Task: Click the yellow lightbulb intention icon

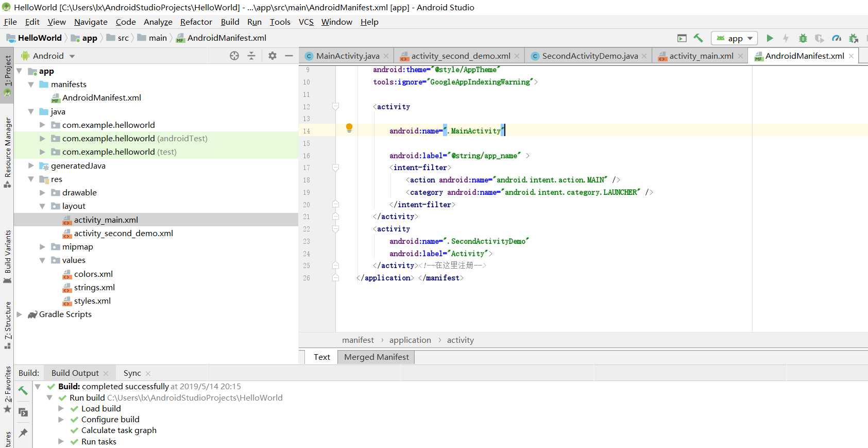Action: [349, 128]
